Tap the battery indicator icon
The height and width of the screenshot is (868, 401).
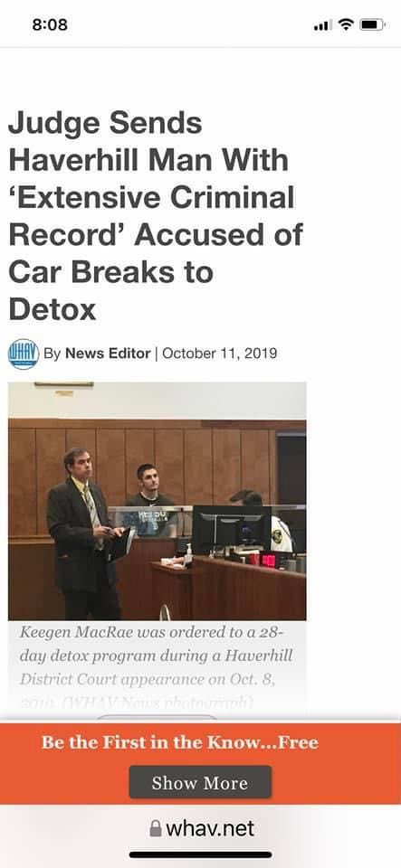371,24
